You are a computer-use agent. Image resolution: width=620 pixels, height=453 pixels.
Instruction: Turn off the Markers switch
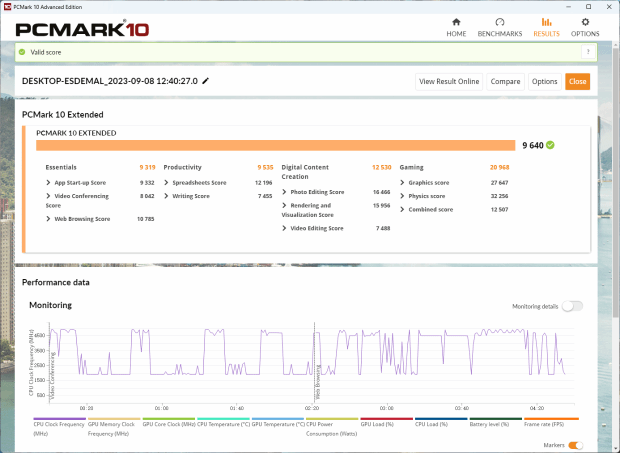click(x=576, y=445)
